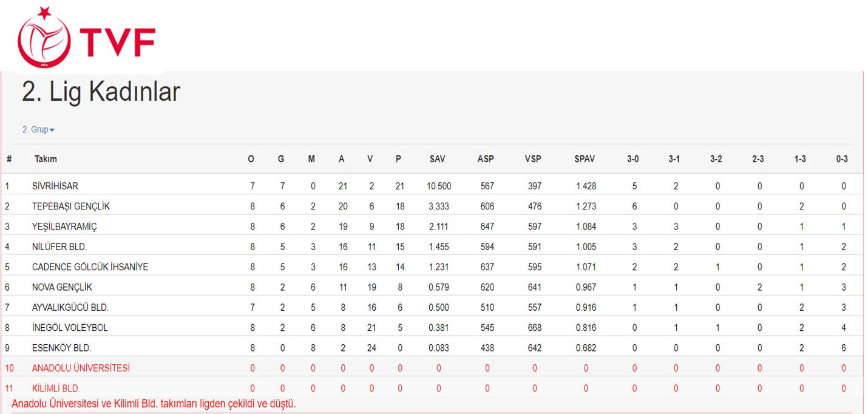Click NİLÜFER BLD. team name
868x414 pixels.
pyautogui.click(x=59, y=246)
